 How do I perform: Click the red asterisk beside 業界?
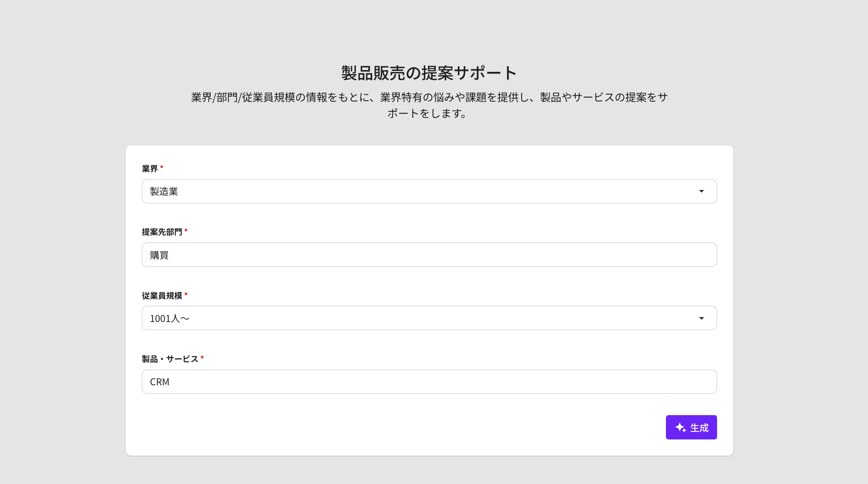click(162, 168)
